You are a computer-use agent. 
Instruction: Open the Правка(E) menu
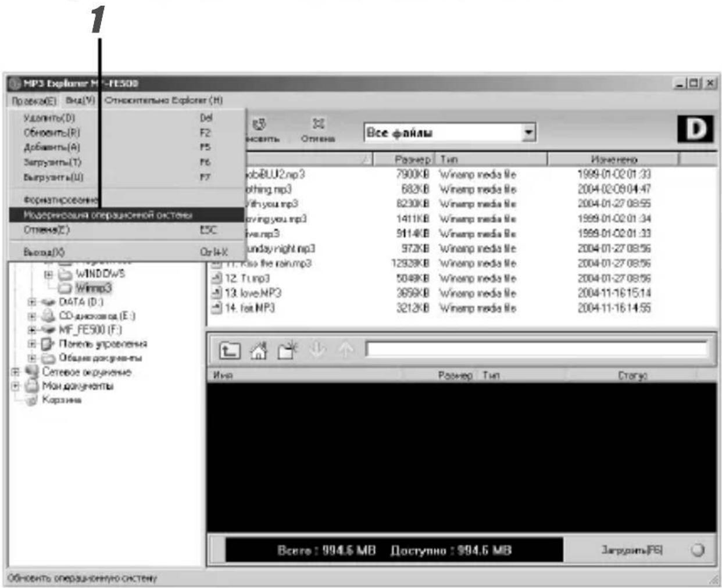(x=34, y=101)
